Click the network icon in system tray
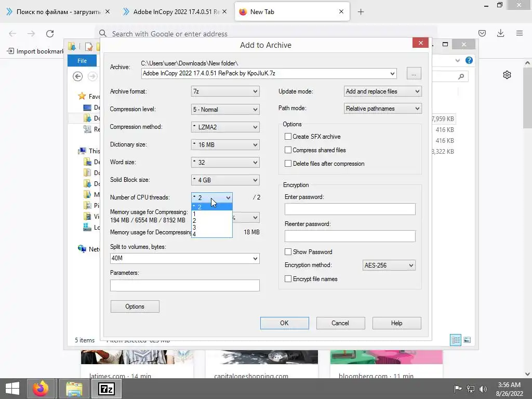The image size is (532, 399). pos(471,389)
